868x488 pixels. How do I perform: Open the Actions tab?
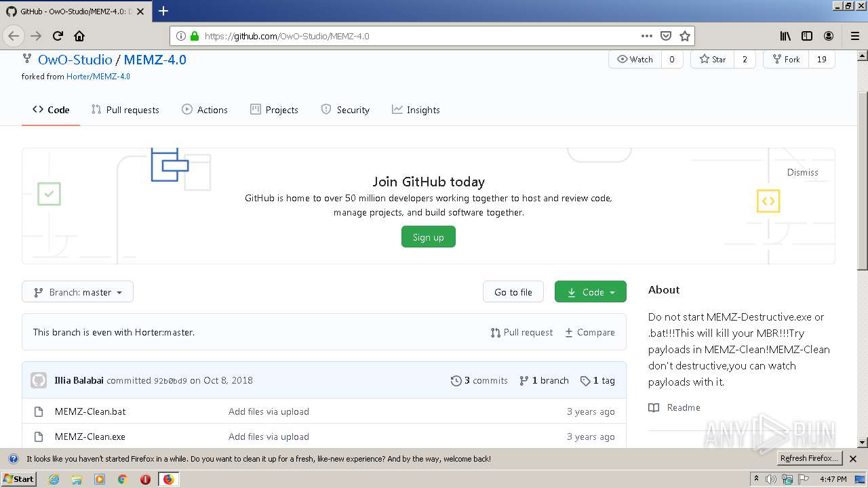[x=205, y=110]
